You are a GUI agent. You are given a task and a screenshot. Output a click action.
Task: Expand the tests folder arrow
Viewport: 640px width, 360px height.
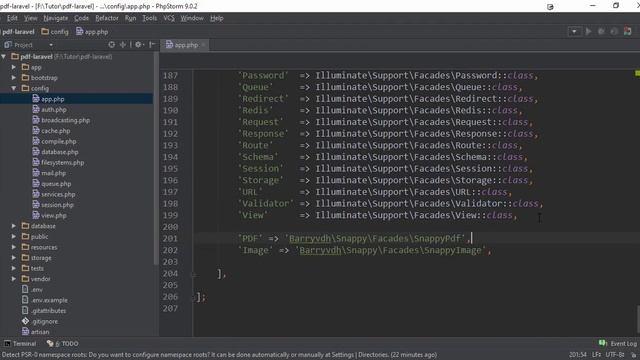click(14, 268)
